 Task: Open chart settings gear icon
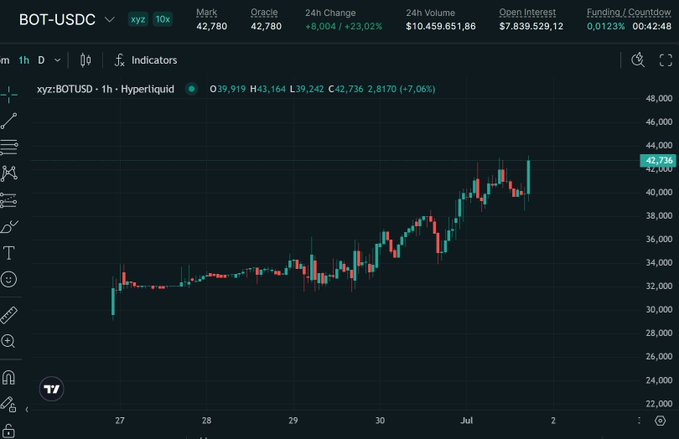coord(660,420)
